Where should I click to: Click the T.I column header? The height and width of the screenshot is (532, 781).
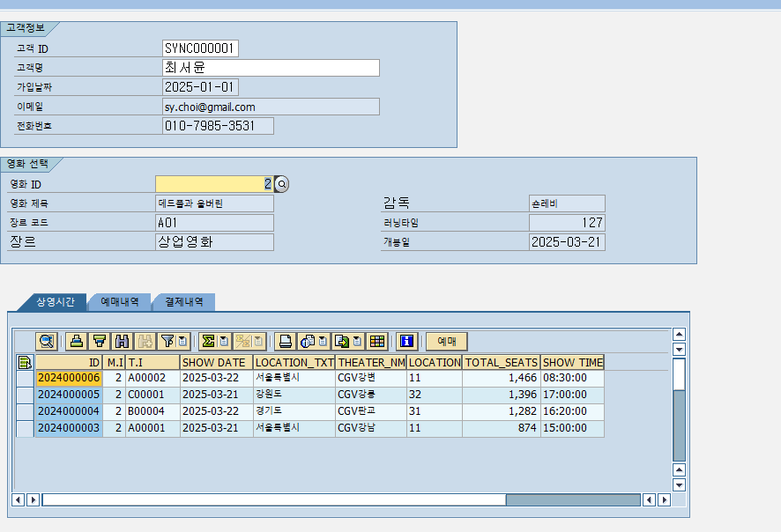pos(152,362)
